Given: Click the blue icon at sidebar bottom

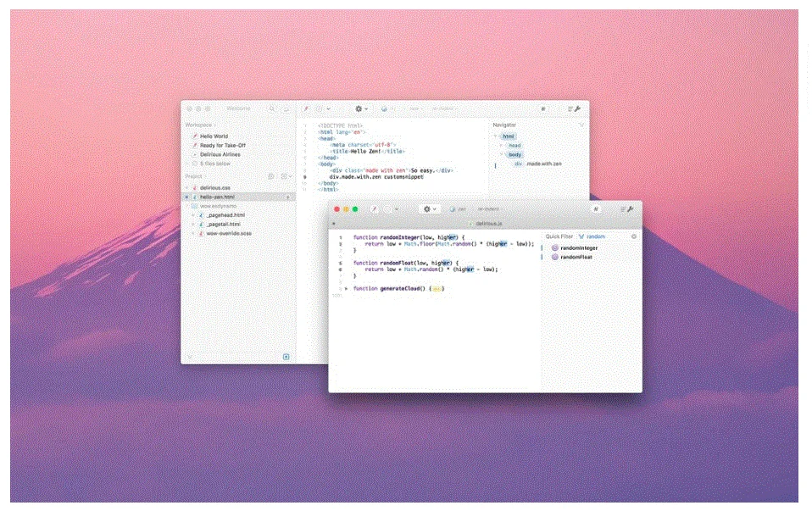Looking at the screenshot, I should (x=286, y=357).
